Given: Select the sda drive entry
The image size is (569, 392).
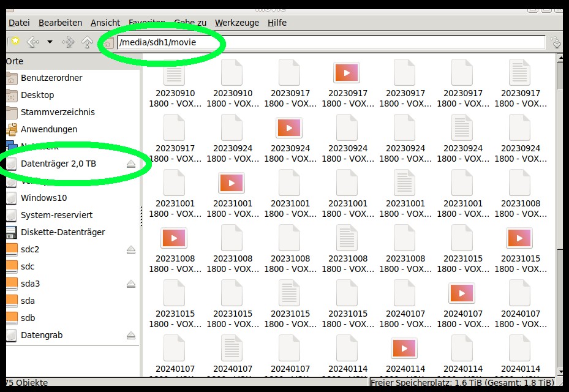Looking at the screenshot, I should tap(72, 301).
